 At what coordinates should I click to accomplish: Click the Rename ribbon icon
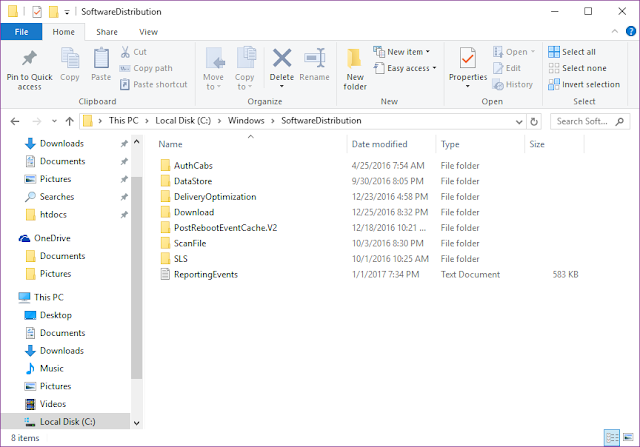coord(314,58)
